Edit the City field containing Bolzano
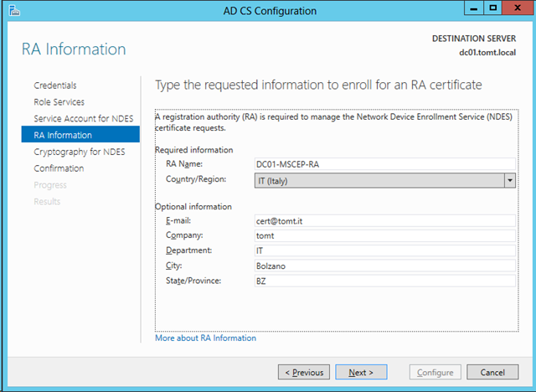 pos(385,266)
